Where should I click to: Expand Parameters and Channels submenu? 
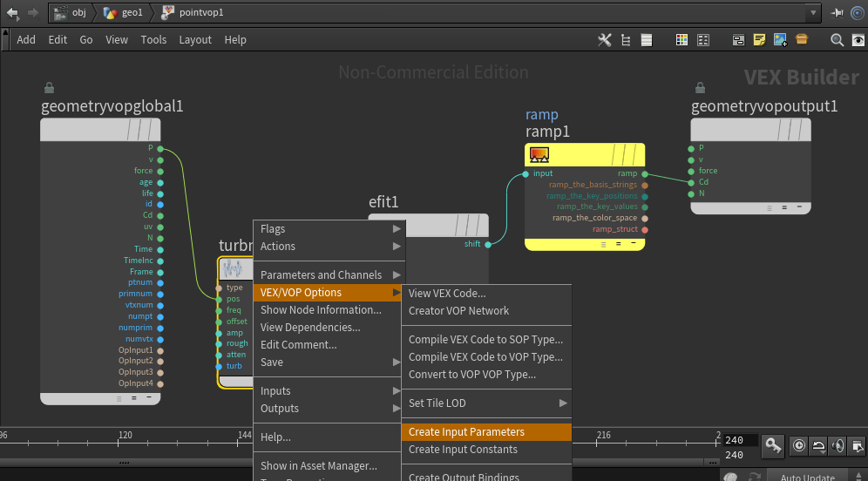pyautogui.click(x=329, y=275)
